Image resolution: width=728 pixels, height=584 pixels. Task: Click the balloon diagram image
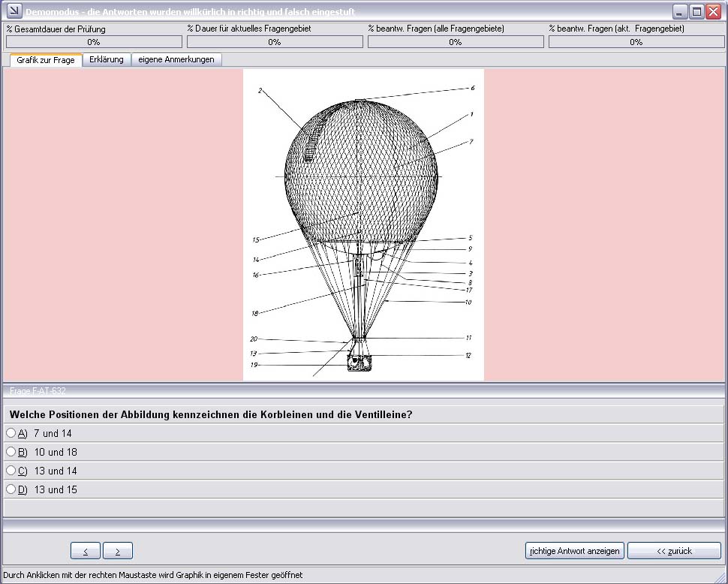click(363, 224)
